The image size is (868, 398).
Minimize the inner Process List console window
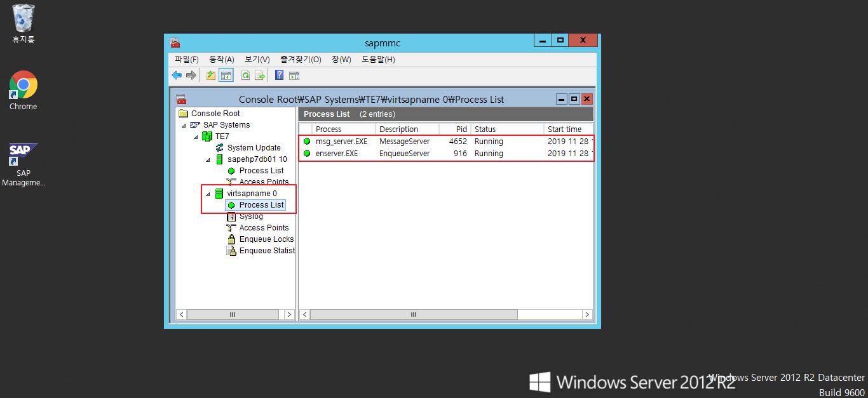click(562, 99)
